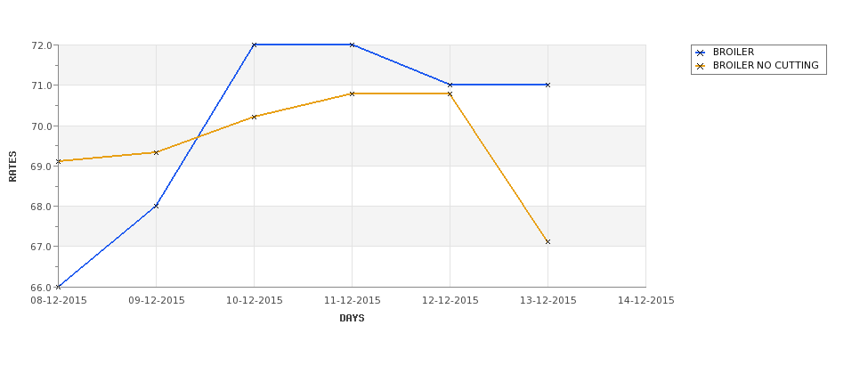Click BROILER data point on 09-12-2015
Screen dimensions: 868x382
tap(156, 206)
